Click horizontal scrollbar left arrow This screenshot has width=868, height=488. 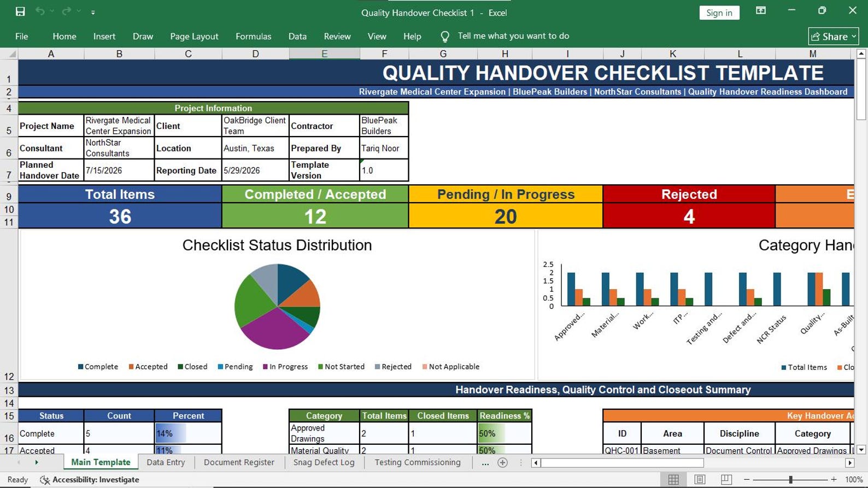536,463
